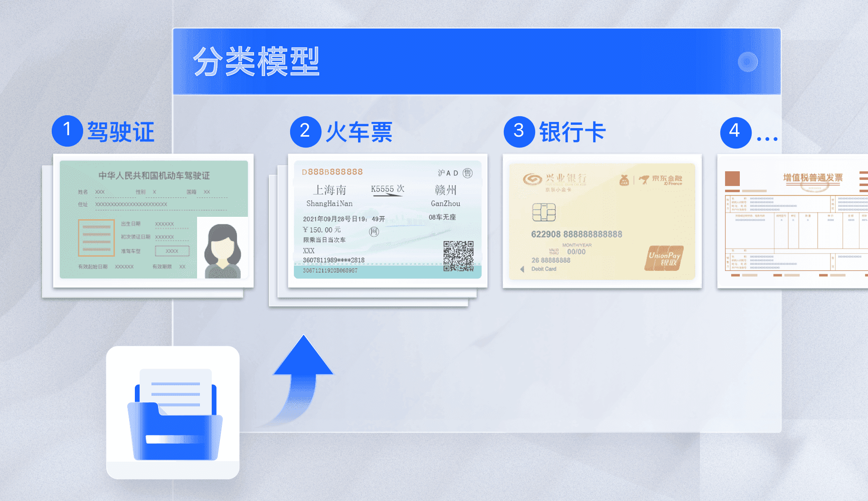Click the ticket price ¥150.00 元
Viewport: 868px width, 501px height.
(x=322, y=230)
